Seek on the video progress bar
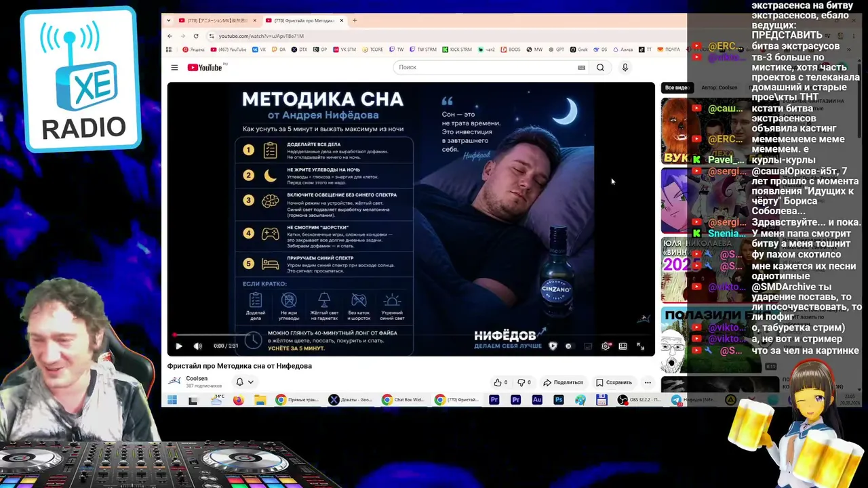Viewport: 868px width, 488px height. 411,335
